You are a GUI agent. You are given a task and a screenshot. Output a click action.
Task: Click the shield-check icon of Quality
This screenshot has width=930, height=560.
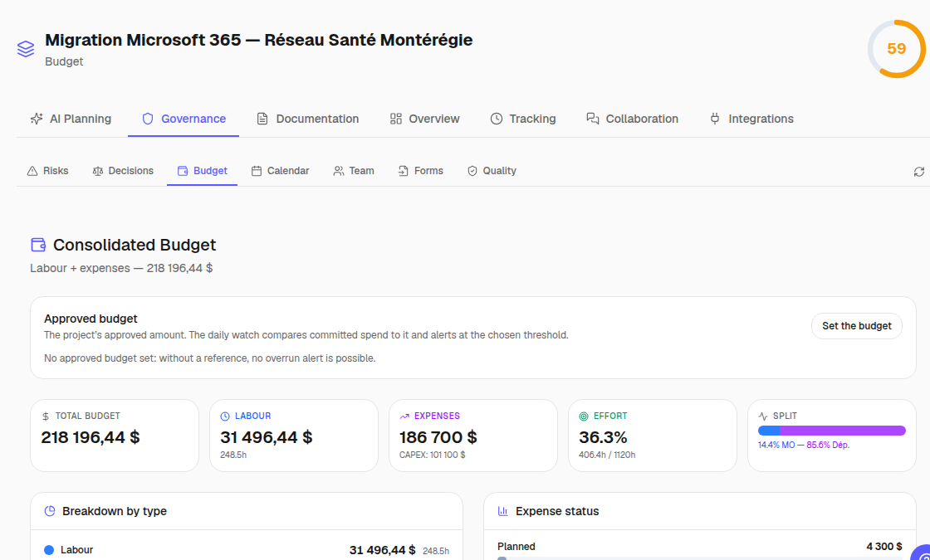(472, 171)
